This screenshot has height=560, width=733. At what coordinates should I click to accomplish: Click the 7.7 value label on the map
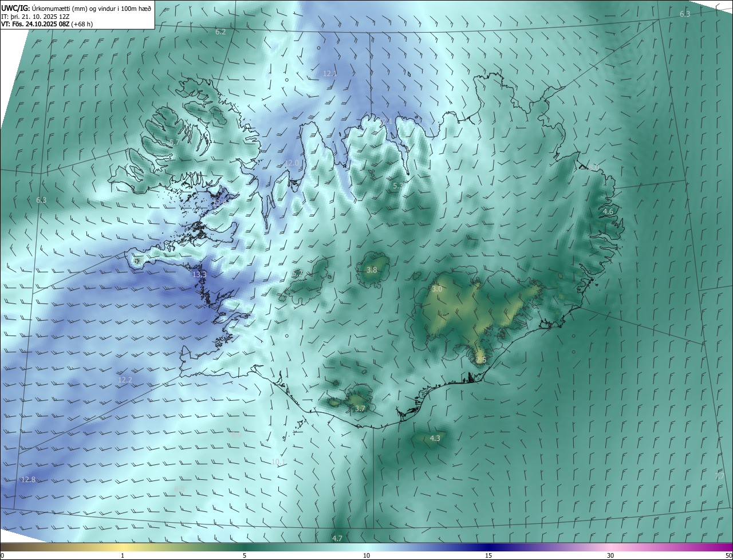[x=720, y=476]
